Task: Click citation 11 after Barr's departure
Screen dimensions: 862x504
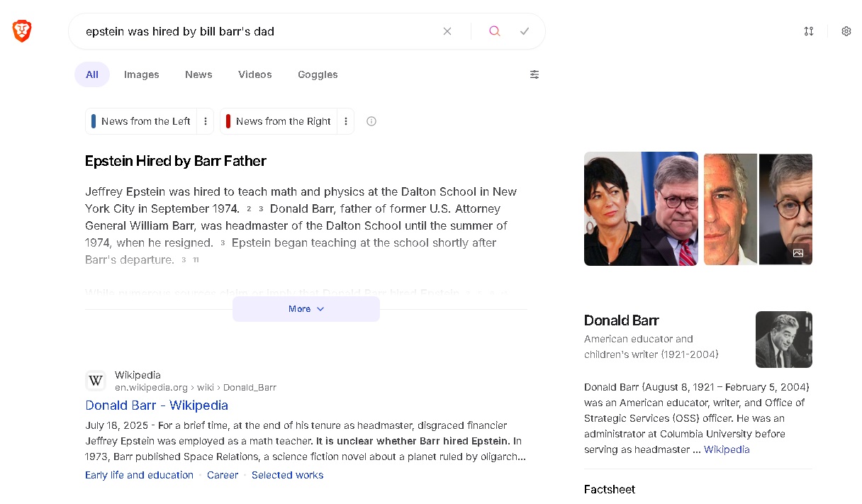Action: click(196, 260)
